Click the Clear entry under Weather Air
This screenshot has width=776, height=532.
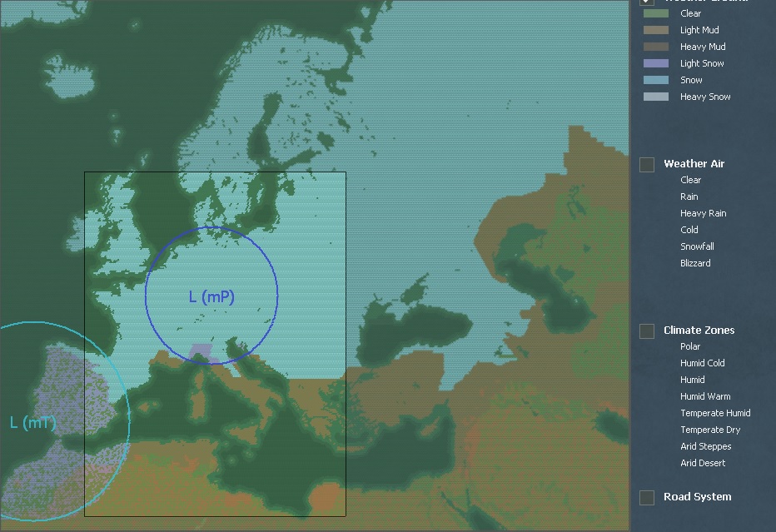coord(690,180)
